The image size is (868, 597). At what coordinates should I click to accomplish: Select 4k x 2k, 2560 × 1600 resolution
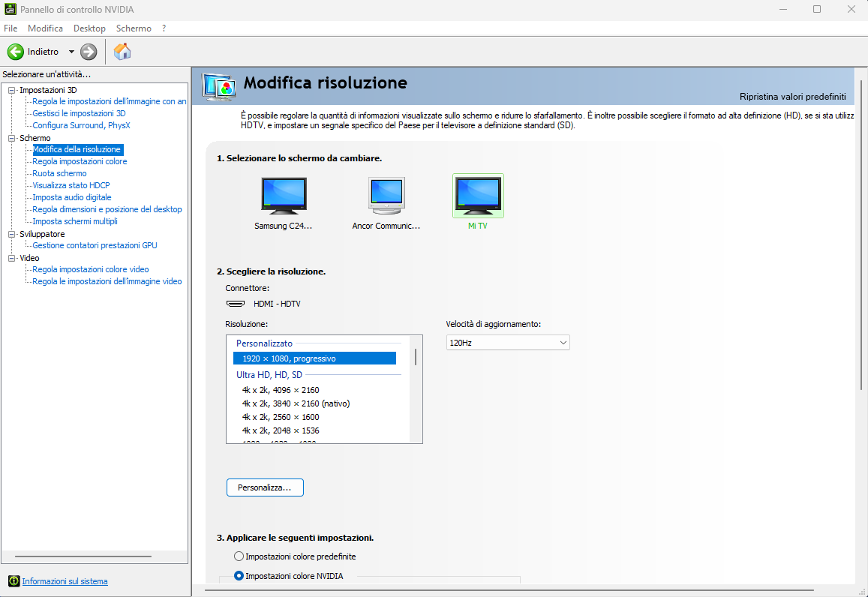point(281,417)
